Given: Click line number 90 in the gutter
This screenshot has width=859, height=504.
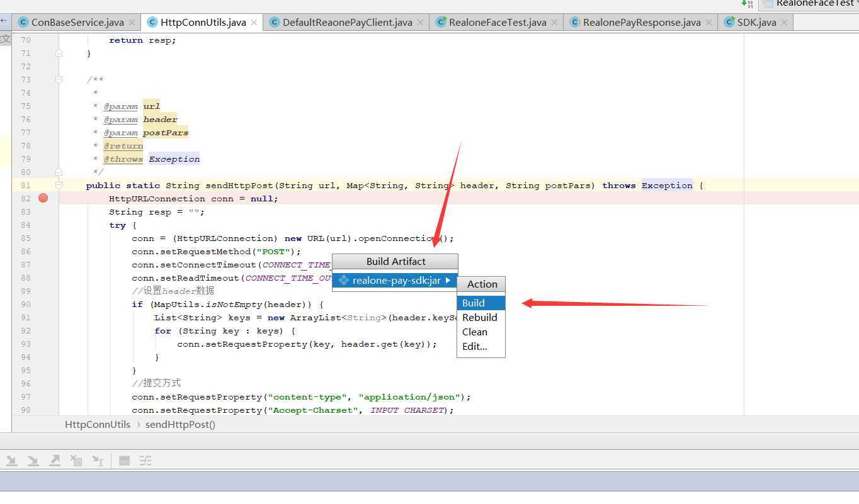Looking at the screenshot, I should (25, 304).
